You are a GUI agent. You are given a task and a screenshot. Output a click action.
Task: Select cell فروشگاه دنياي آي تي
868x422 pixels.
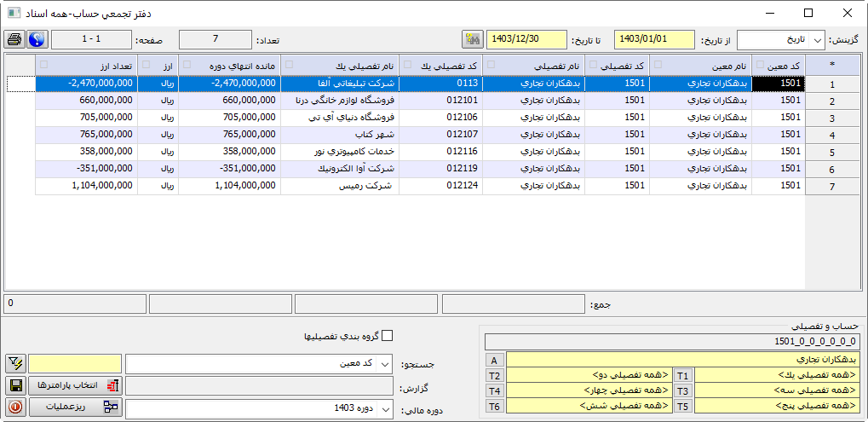click(340, 118)
